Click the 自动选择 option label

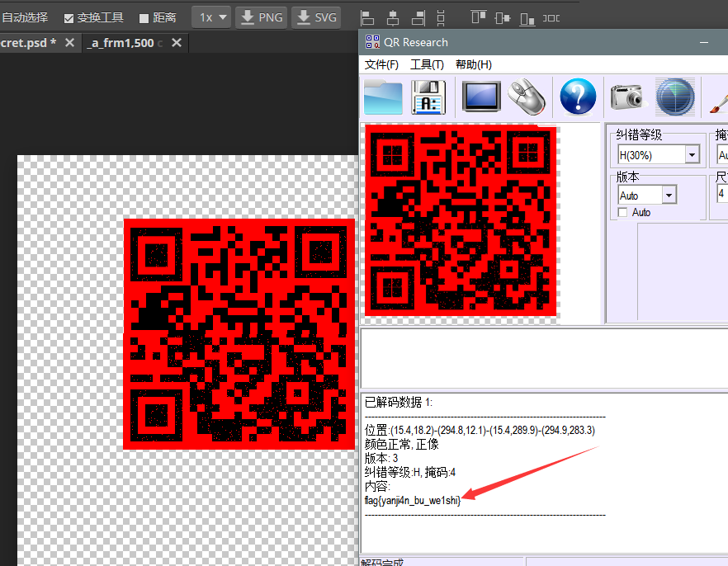[x=25, y=17]
